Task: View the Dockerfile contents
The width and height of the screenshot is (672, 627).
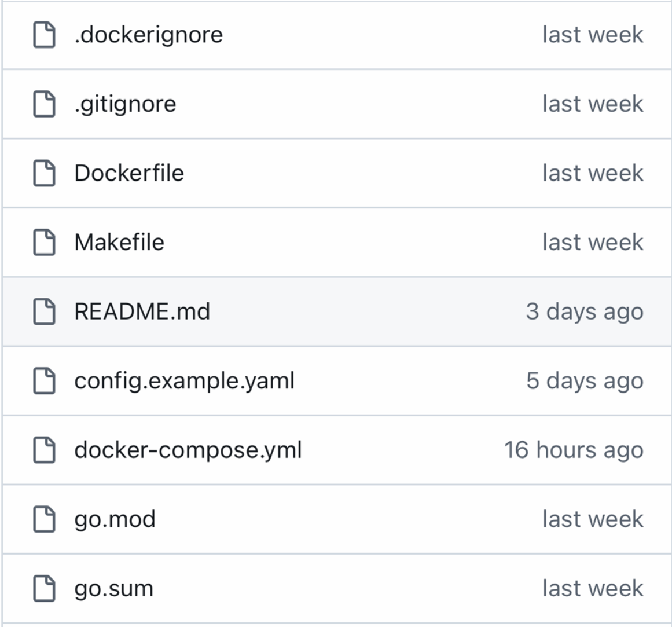Action: pyautogui.click(x=129, y=173)
